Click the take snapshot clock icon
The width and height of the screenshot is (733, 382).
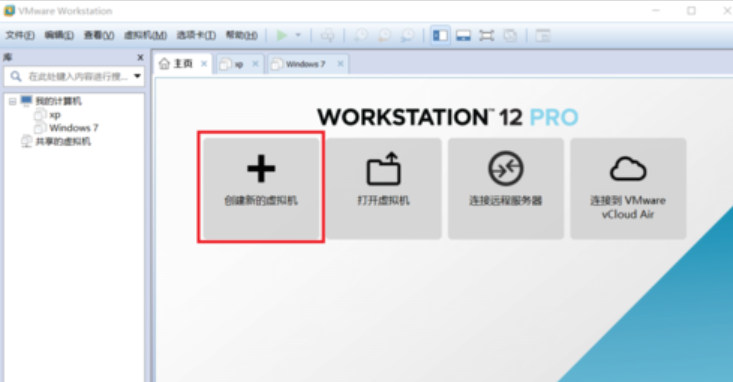click(x=360, y=36)
